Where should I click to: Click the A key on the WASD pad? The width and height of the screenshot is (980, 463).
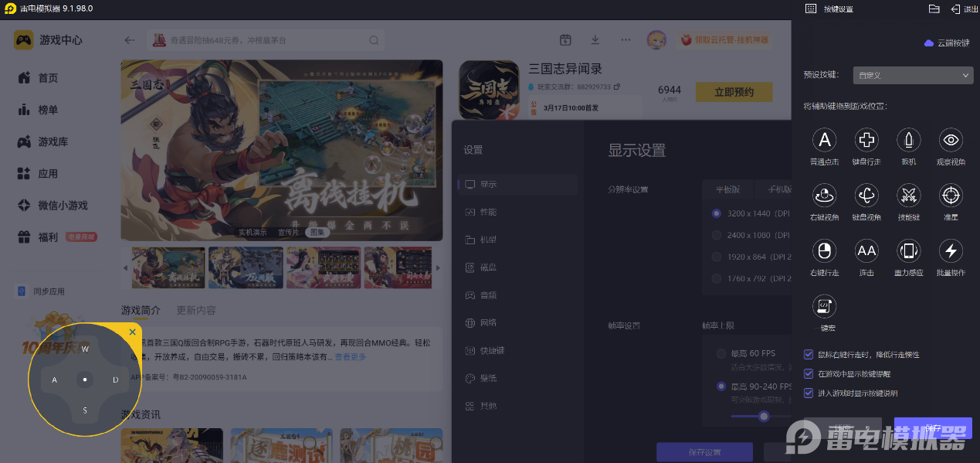pos(54,380)
